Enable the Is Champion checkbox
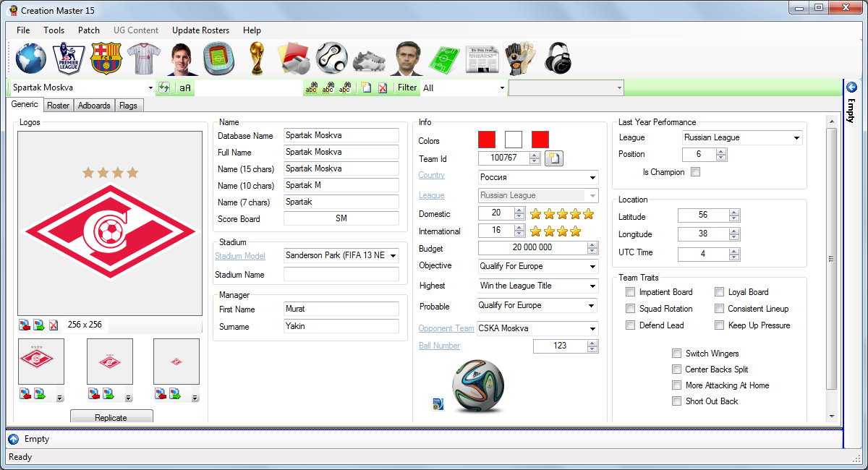Viewport: 868px width, 470px height. pyautogui.click(x=695, y=171)
